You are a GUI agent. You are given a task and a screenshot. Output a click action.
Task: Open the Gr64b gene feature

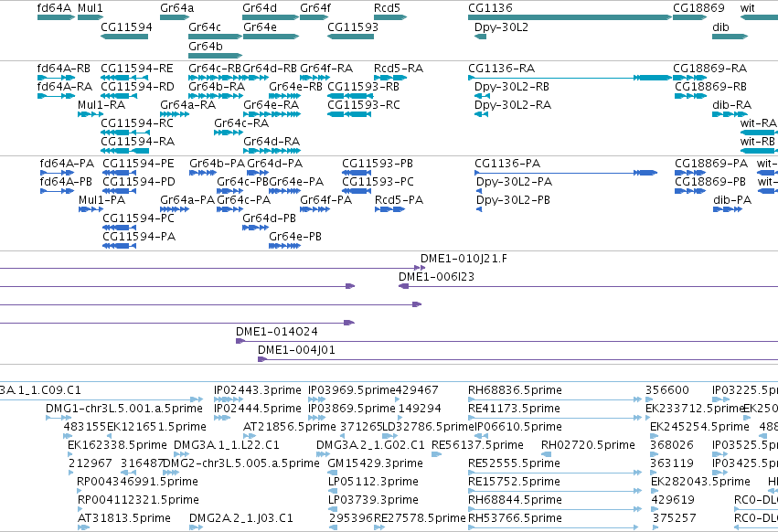(216, 56)
